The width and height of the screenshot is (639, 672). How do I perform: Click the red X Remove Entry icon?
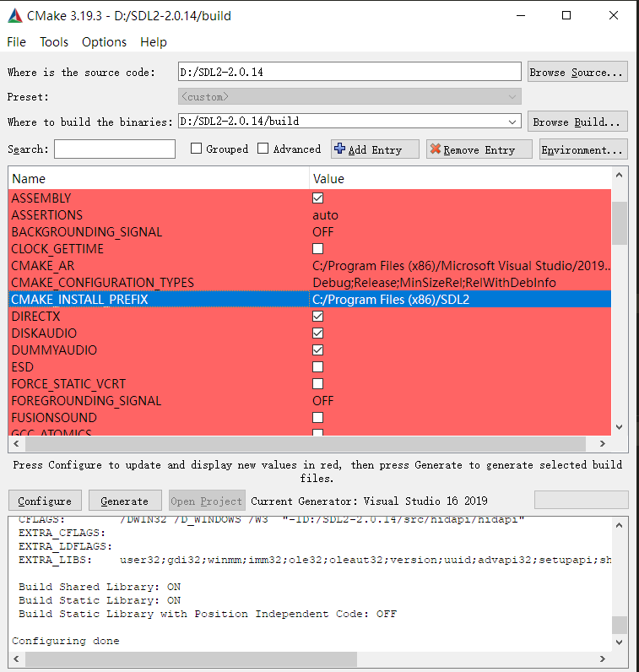(x=436, y=149)
